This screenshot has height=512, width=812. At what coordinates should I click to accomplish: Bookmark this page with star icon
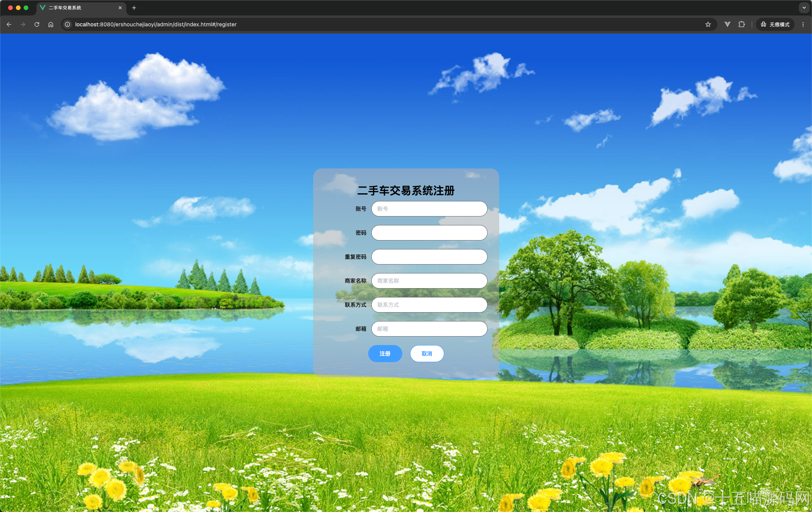(708, 24)
